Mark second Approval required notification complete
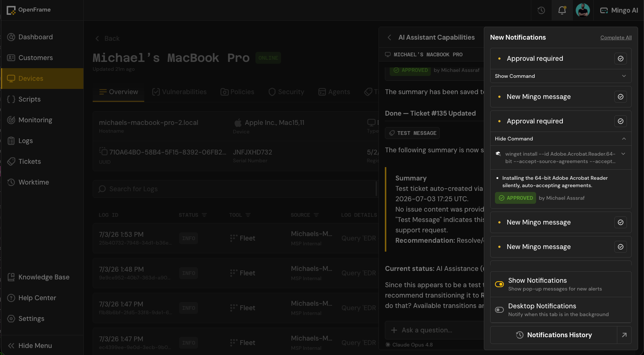The height and width of the screenshot is (355, 644). tap(621, 121)
